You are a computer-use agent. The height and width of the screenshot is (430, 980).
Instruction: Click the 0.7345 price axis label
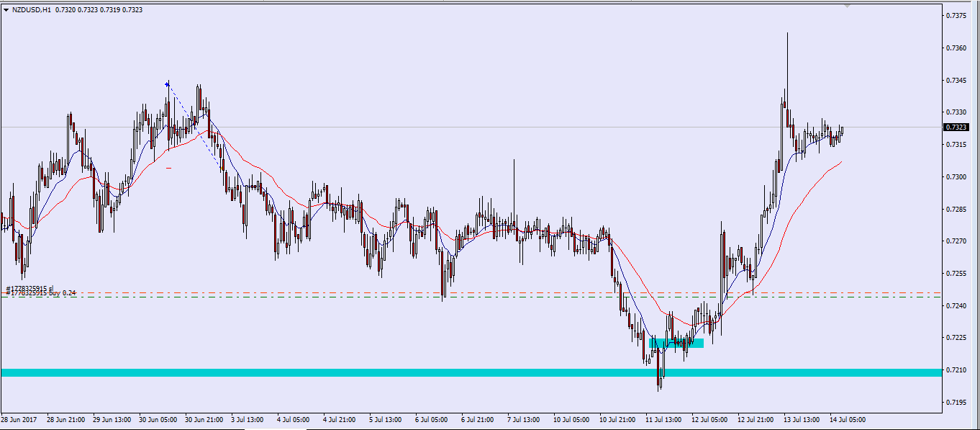[x=956, y=80]
